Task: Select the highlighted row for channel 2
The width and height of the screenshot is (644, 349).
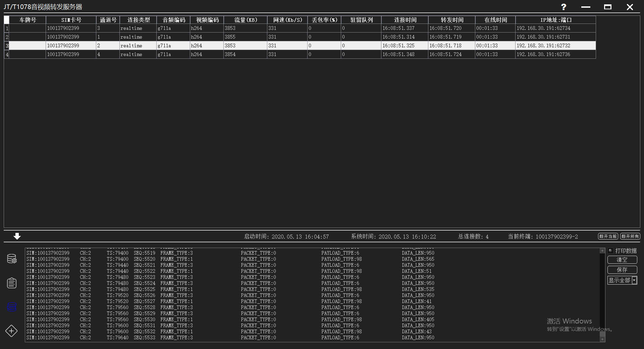Action: (201, 45)
